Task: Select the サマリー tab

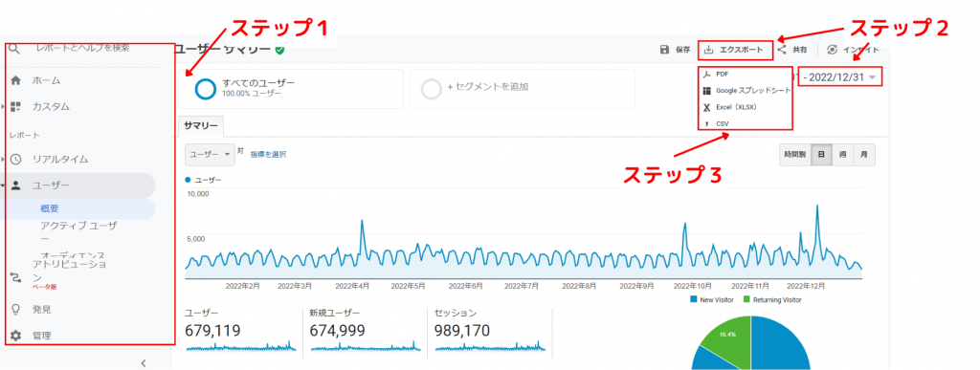Action: (x=201, y=126)
